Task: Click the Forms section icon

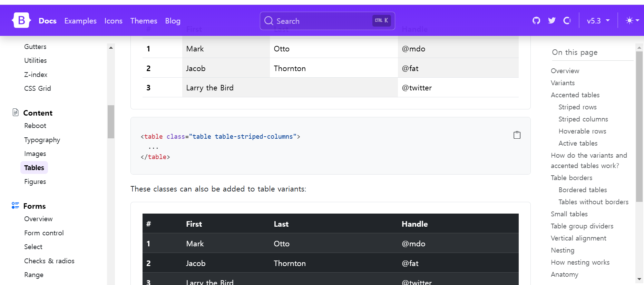Action: (x=15, y=206)
